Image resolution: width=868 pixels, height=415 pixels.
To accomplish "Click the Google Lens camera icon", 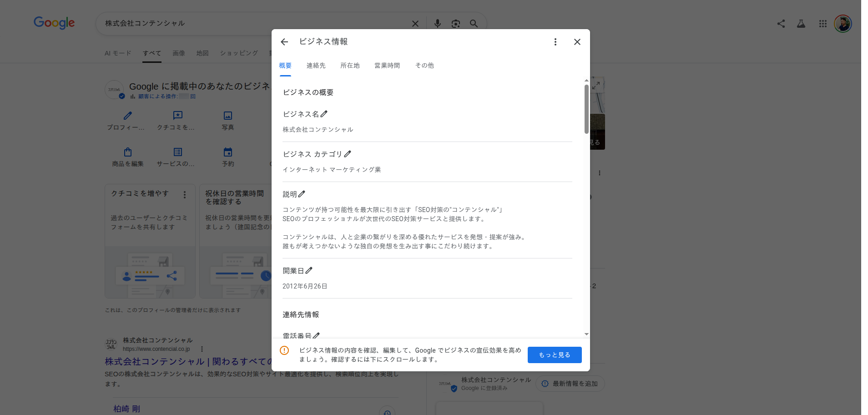I will (455, 23).
